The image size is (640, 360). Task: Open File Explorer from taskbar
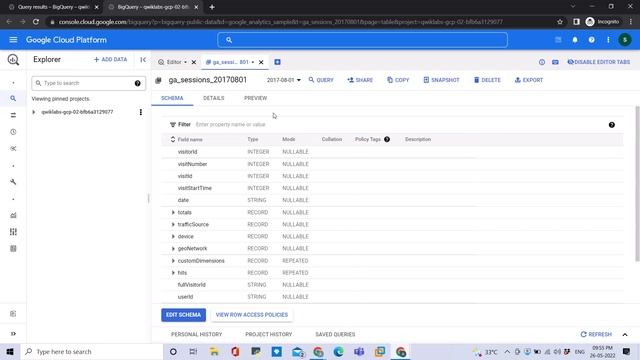[214, 351]
